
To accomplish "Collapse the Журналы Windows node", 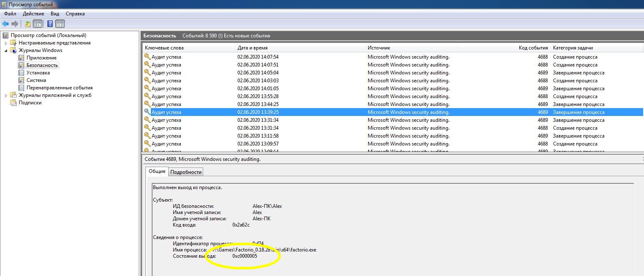I will click(6, 51).
